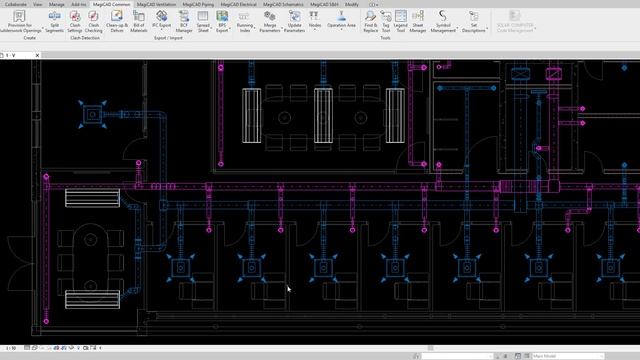Select blue supply diffuser in top-left room

click(93, 114)
